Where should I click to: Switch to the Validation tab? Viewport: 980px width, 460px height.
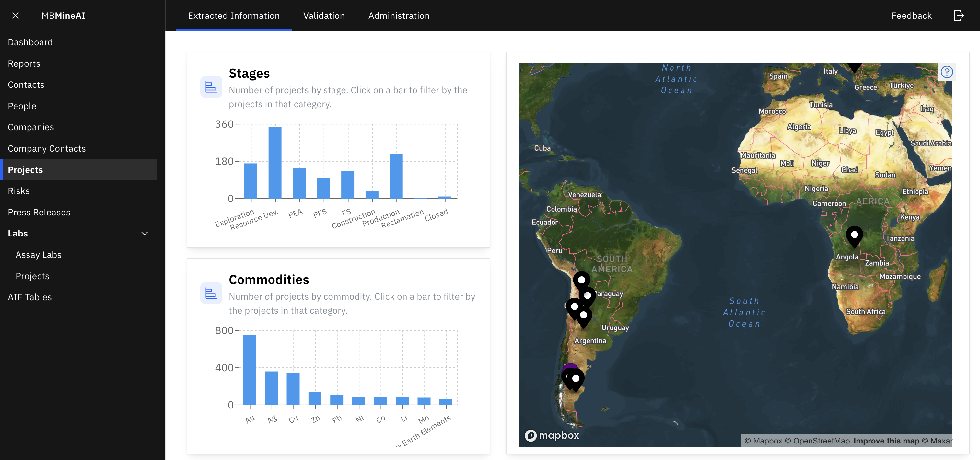click(x=324, y=16)
